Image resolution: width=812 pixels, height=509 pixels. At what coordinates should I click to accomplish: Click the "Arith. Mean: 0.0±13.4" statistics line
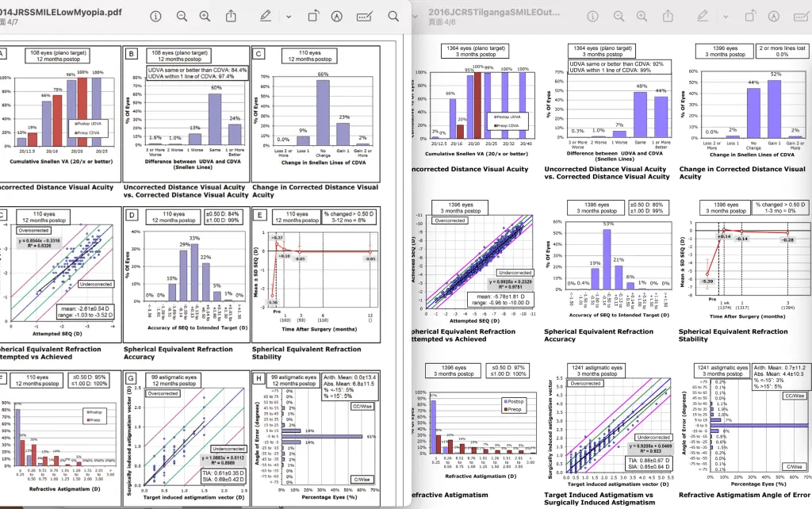[350, 377]
